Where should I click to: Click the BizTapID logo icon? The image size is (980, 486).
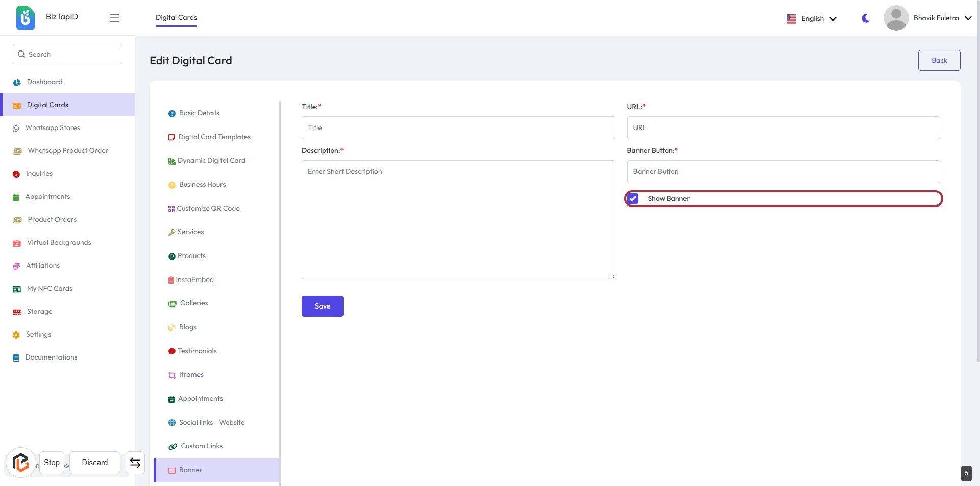pyautogui.click(x=26, y=18)
